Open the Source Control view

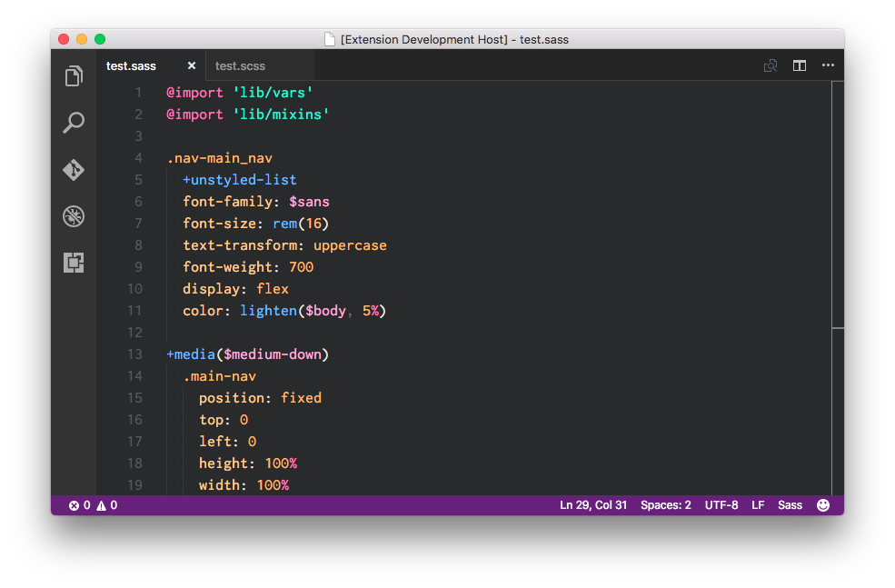point(74,170)
